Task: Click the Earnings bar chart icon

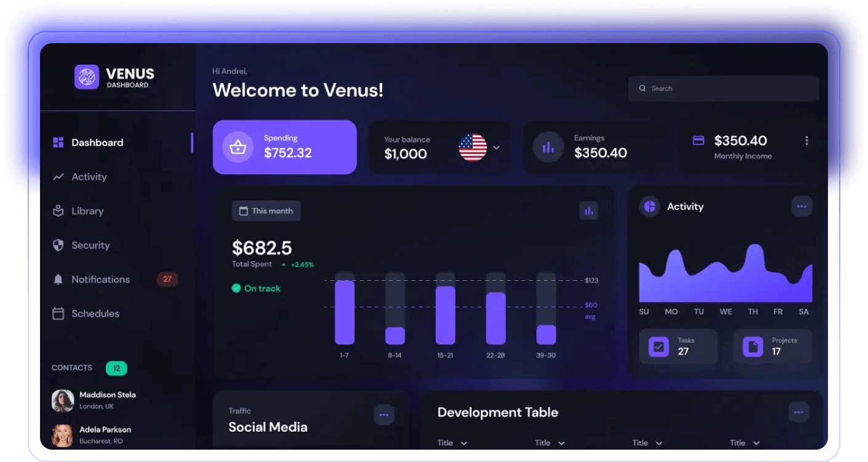Action: click(547, 147)
